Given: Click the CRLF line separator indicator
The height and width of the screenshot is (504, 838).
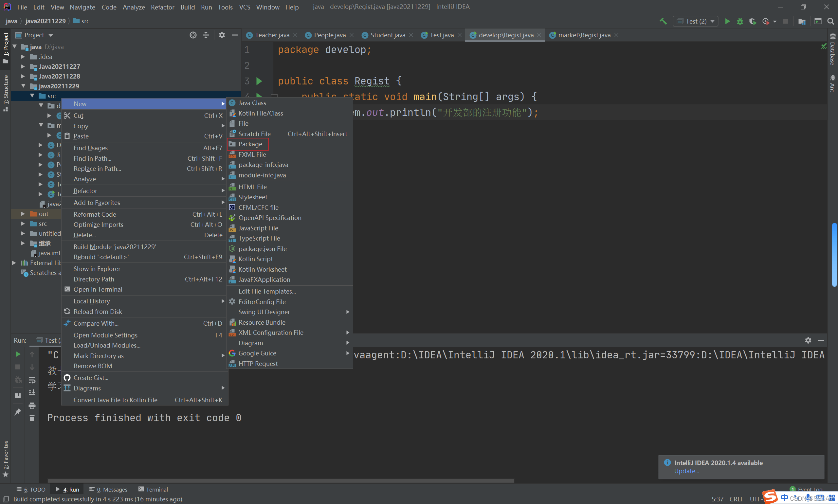Looking at the screenshot, I should 737,499.
